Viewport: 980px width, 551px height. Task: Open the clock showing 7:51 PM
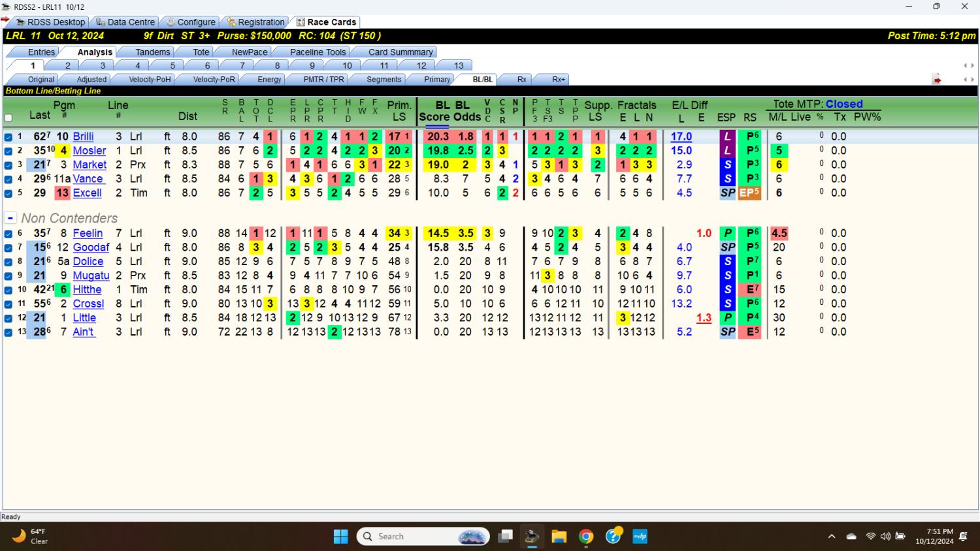coord(934,537)
